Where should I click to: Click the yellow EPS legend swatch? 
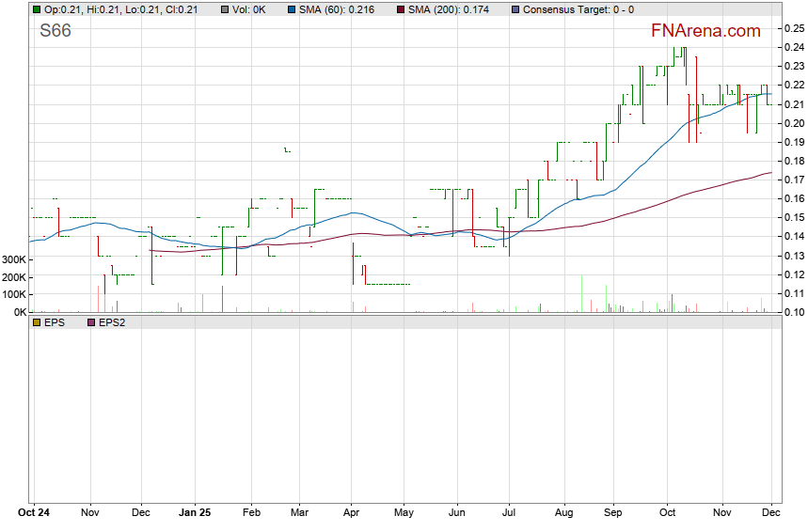coord(37,322)
